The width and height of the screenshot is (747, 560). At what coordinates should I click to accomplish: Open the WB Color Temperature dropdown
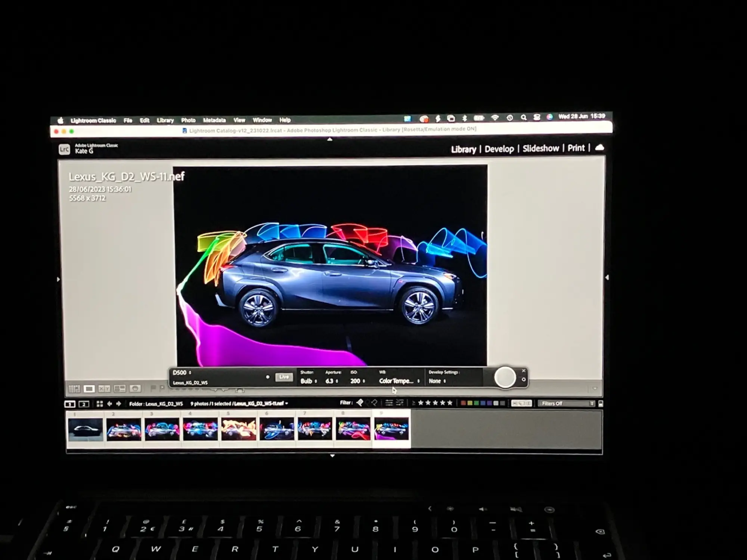[400, 381]
